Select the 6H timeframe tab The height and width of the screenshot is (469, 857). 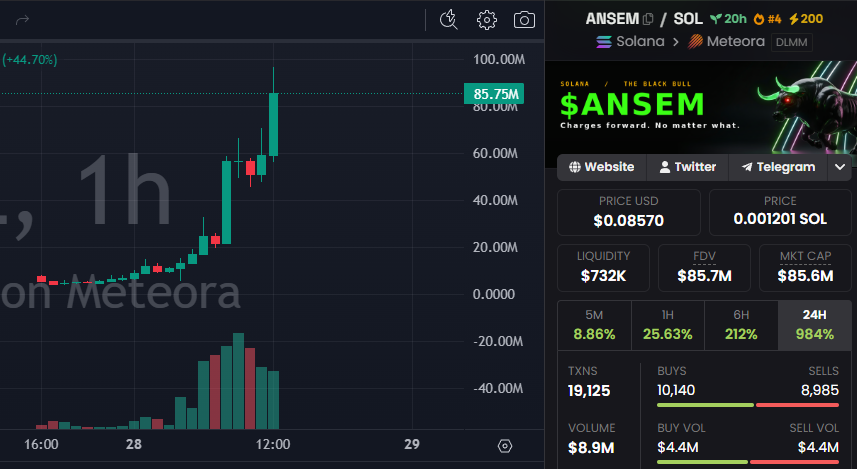[741, 325]
